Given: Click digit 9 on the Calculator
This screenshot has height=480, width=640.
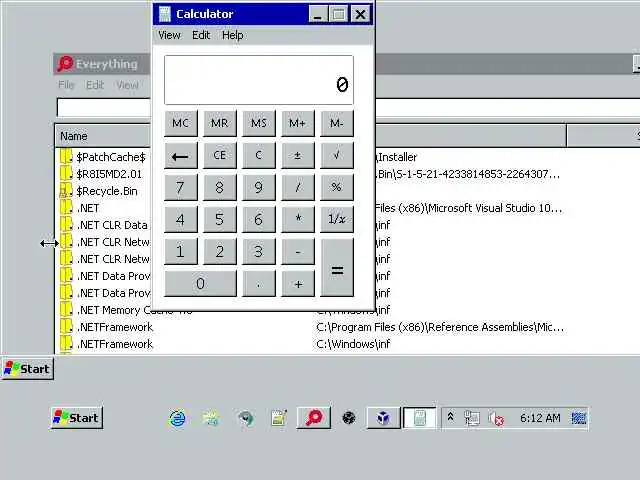Looking at the screenshot, I should [259, 187].
